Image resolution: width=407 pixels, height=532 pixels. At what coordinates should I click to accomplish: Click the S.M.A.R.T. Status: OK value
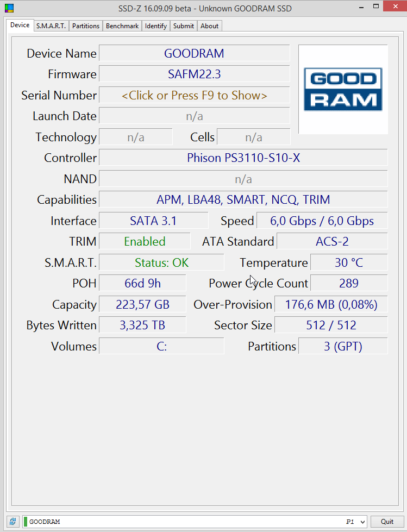[161, 262]
